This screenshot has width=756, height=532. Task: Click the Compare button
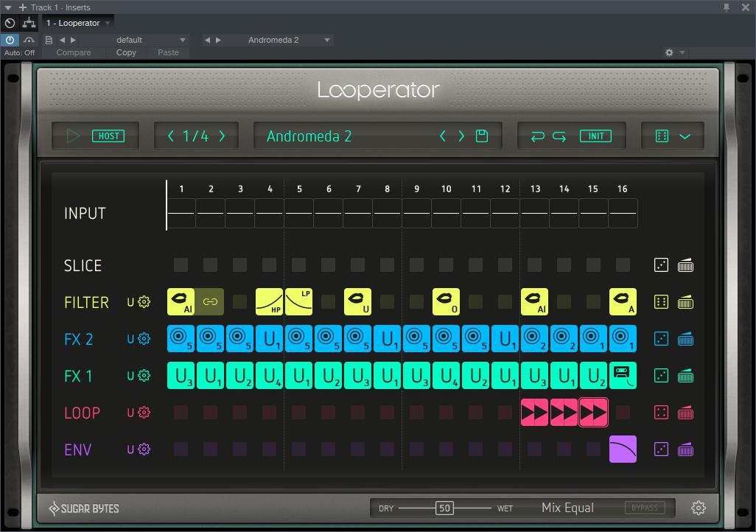(73, 52)
